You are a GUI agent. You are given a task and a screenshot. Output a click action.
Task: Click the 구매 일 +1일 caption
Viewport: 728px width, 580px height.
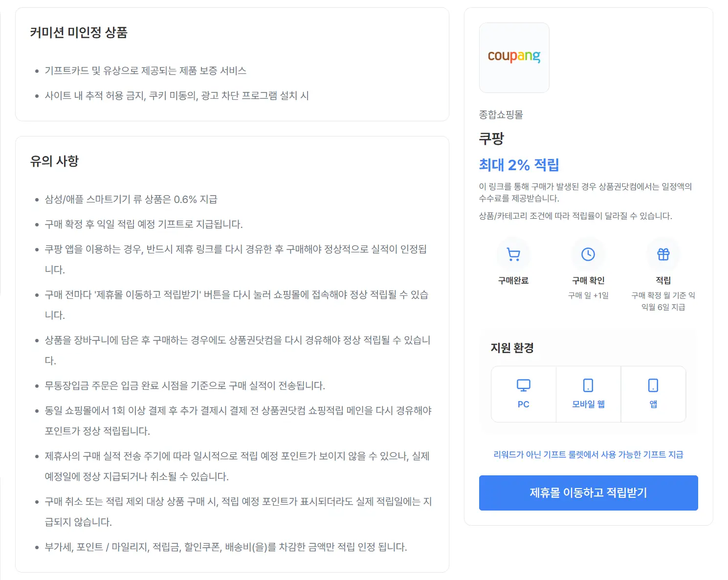tap(589, 295)
